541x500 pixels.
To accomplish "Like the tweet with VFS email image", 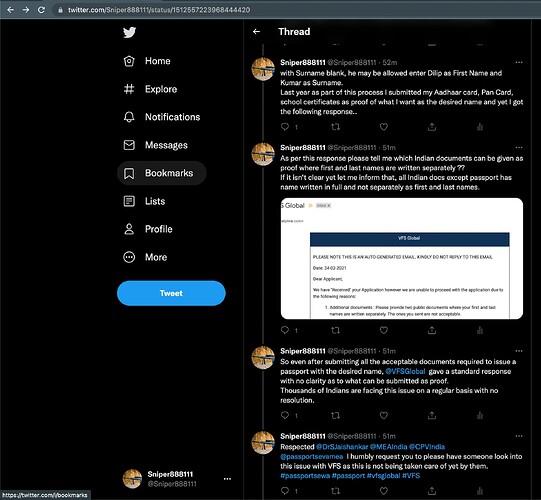I will pyautogui.click(x=384, y=330).
